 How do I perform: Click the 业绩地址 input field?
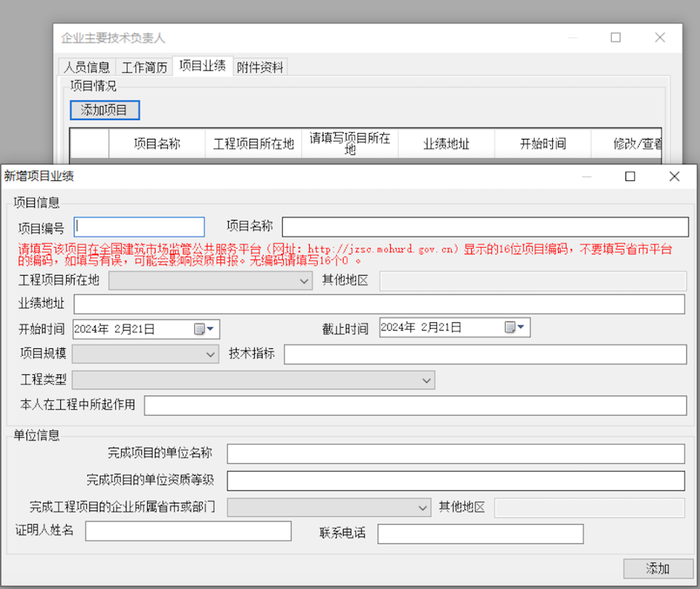(x=379, y=304)
